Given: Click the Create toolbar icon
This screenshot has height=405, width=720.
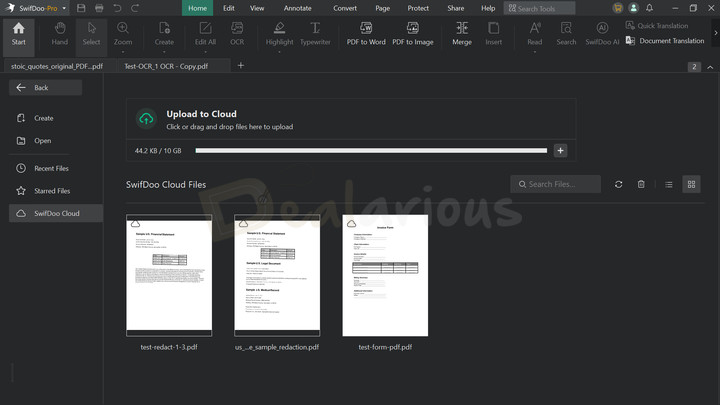Looking at the screenshot, I should click(x=164, y=34).
